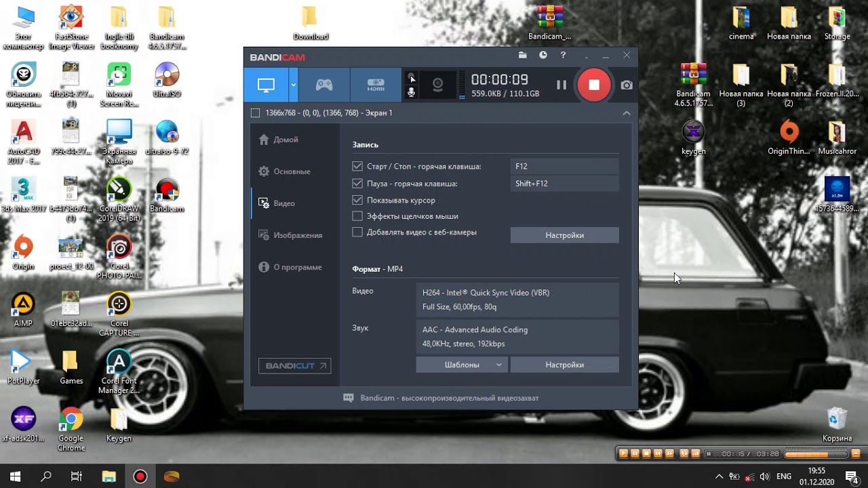Screen dimensions: 868x488
Task: Click the 1366x768 capture area selector
Action: (321, 113)
